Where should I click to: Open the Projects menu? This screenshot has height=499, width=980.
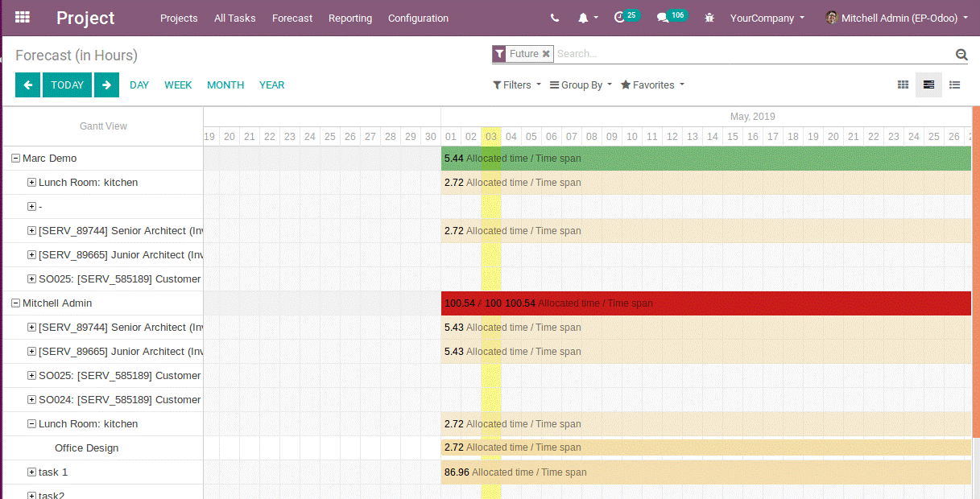[179, 18]
